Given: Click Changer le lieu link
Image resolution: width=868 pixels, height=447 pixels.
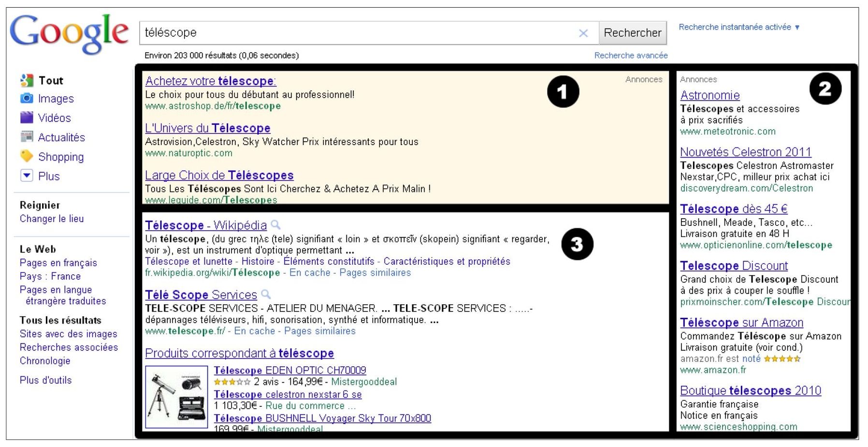Looking at the screenshot, I should pyautogui.click(x=52, y=219).
